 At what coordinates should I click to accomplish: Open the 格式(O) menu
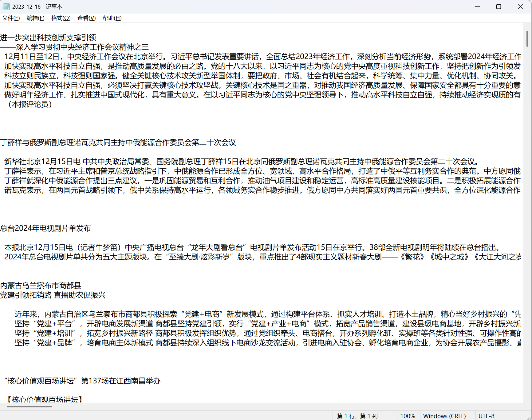61,18
